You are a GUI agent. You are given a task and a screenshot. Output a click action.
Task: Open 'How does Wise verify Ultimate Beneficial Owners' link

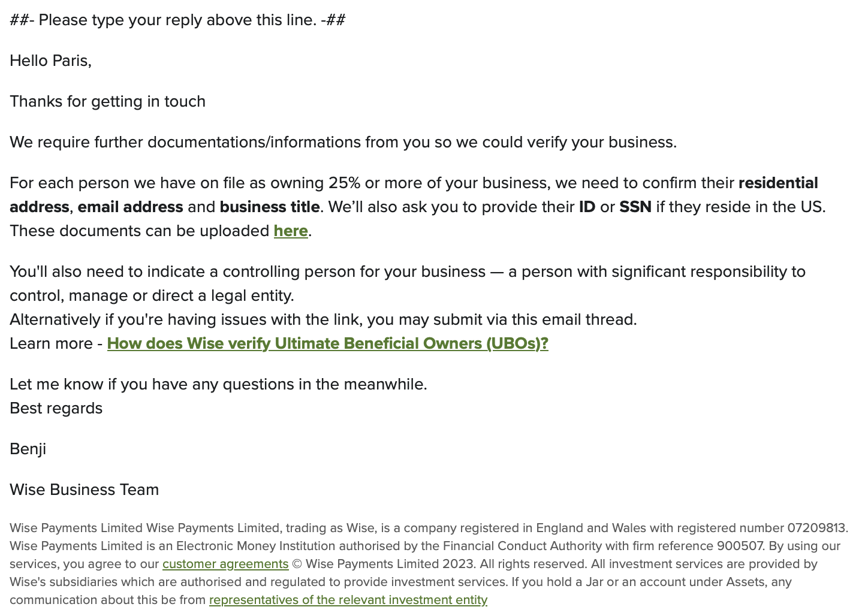pyautogui.click(x=327, y=343)
